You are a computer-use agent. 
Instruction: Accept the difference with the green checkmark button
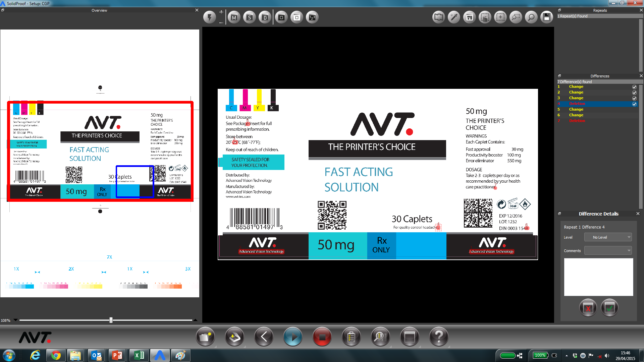(x=609, y=308)
